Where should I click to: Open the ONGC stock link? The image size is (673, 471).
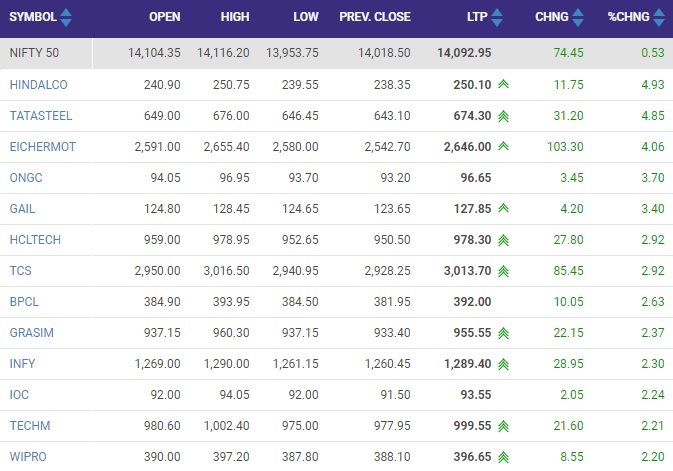click(x=26, y=177)
